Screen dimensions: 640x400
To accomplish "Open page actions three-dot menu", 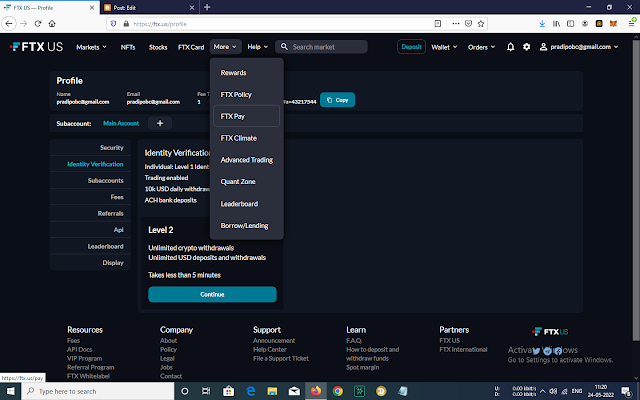I will point(456,24).
